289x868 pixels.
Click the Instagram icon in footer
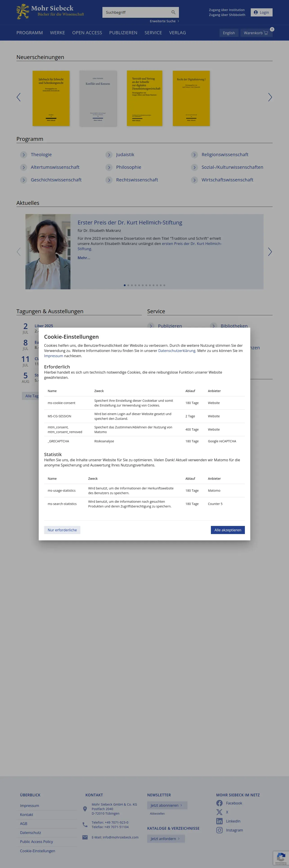point(219,830)
